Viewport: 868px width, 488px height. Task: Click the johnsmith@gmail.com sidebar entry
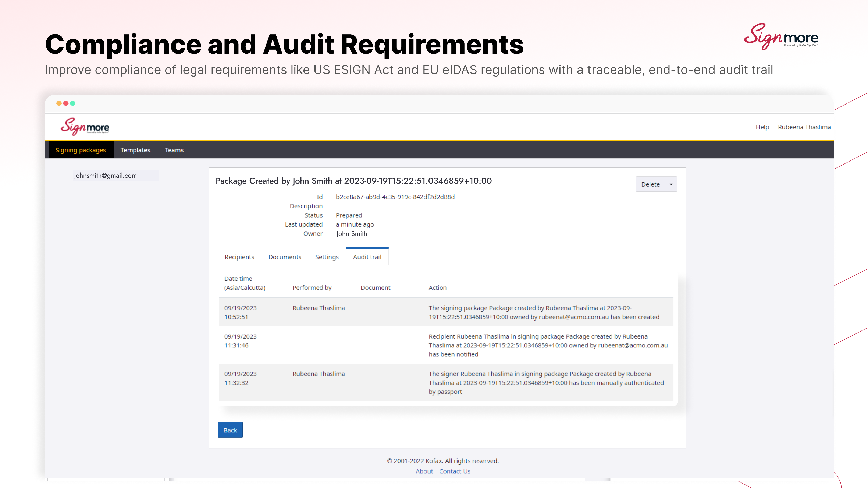click(x=106, y=175)
